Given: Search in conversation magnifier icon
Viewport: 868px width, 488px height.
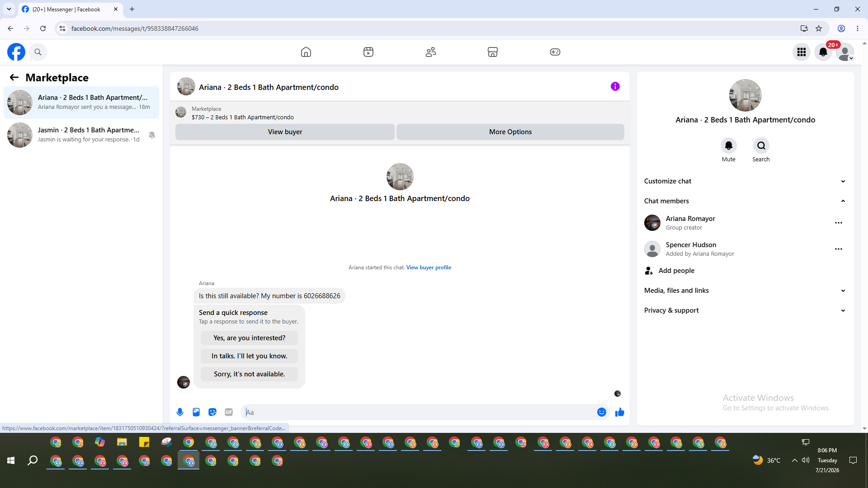Looking at the screenshot, I should tap(761, 145).
